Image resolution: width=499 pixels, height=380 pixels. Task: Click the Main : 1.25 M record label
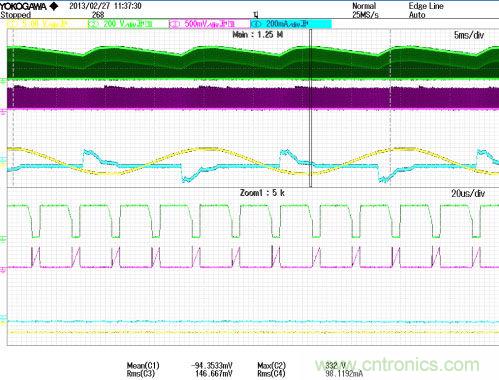coord(258,35)
